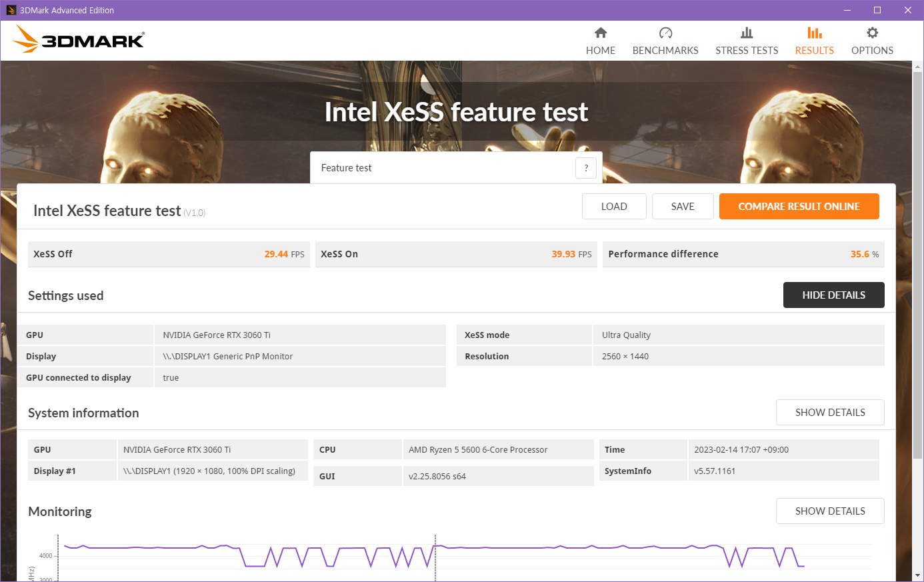Image resolution: width=924 pixels, height=582 pixels.
Task: Switch to the STRESS TESTS label
Action: (747, 51)
